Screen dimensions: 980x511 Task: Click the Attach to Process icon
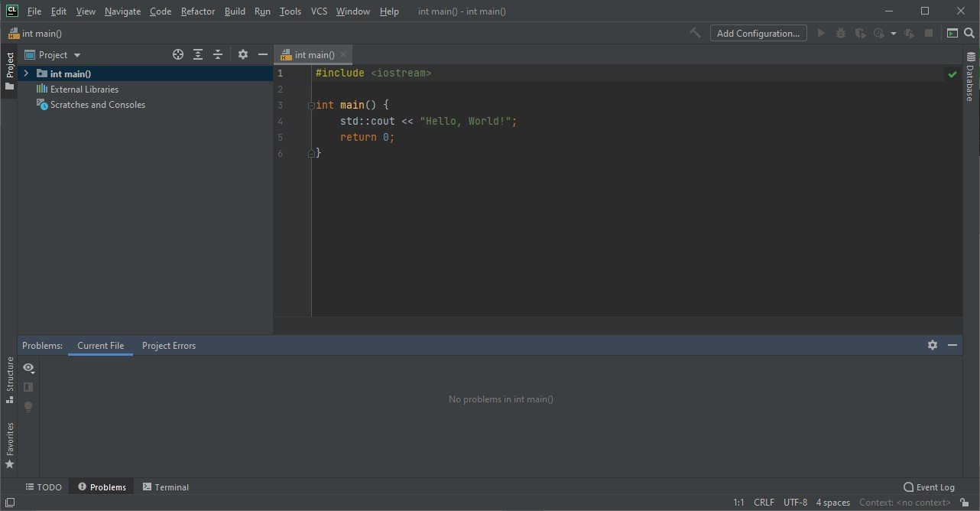coord(909,33)
